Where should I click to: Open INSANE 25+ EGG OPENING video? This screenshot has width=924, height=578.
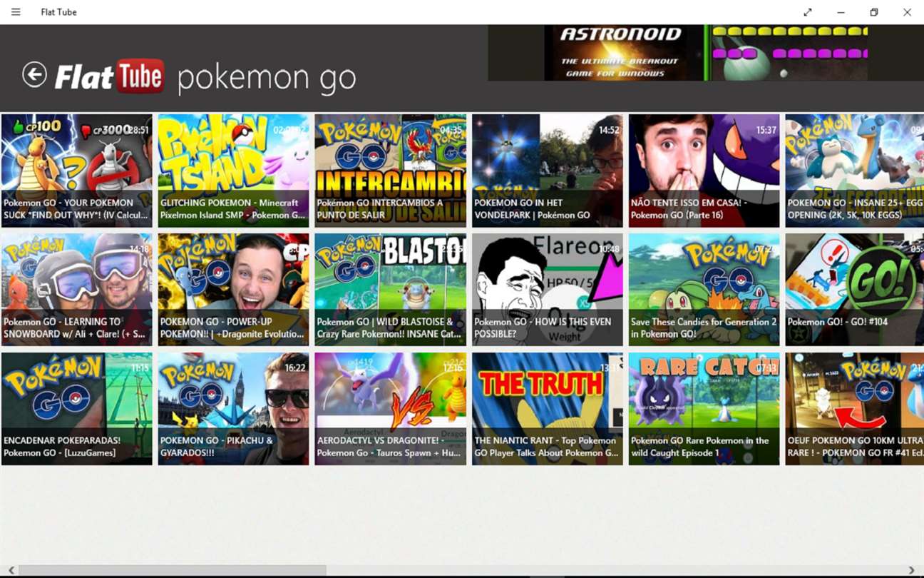coord(855,171)
